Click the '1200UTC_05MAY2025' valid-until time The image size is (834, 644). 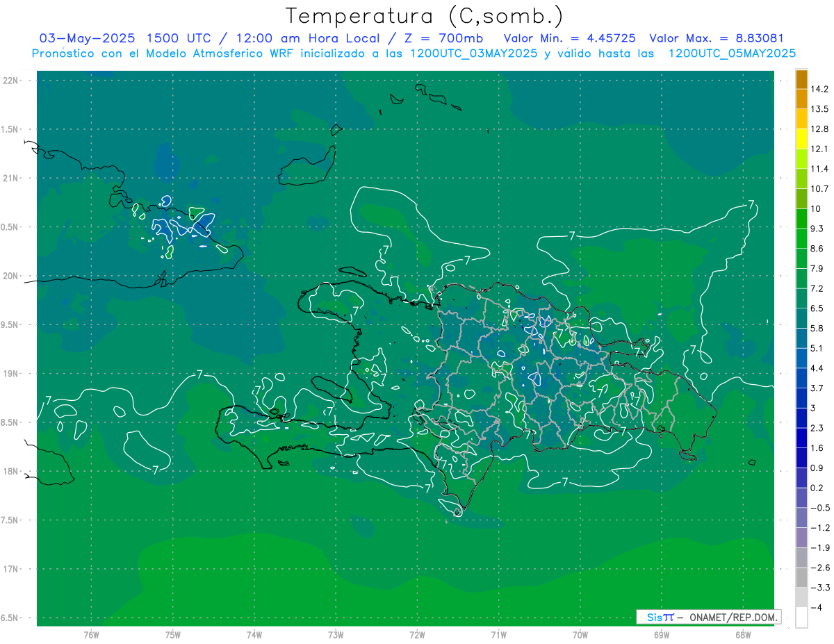click(732, 53)
